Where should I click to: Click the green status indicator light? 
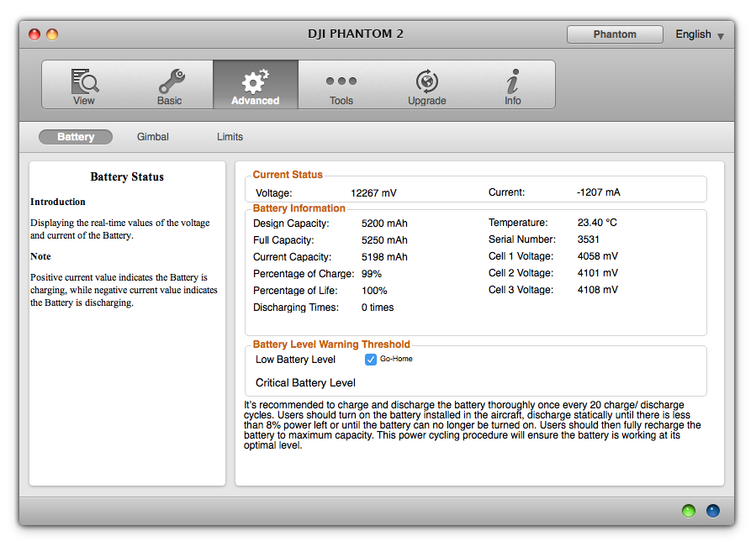pos(689,511)
